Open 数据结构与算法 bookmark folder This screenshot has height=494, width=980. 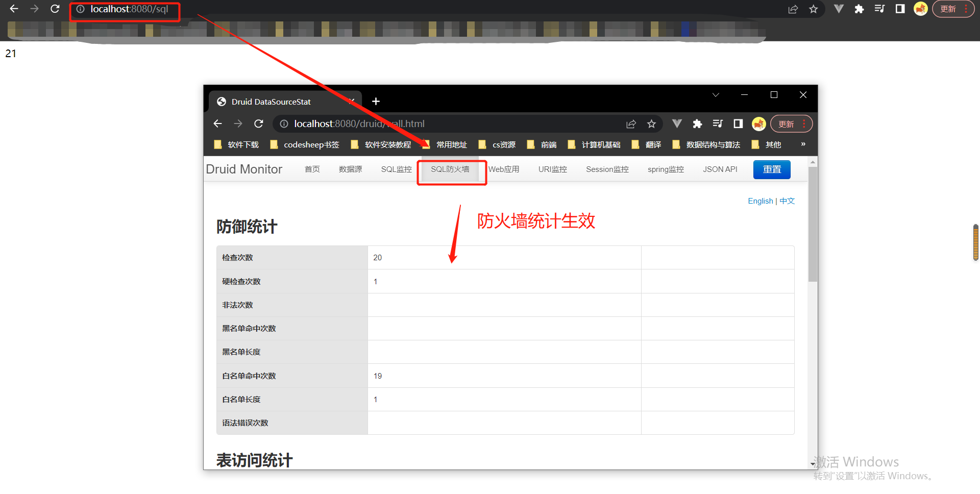pos(706,145)
